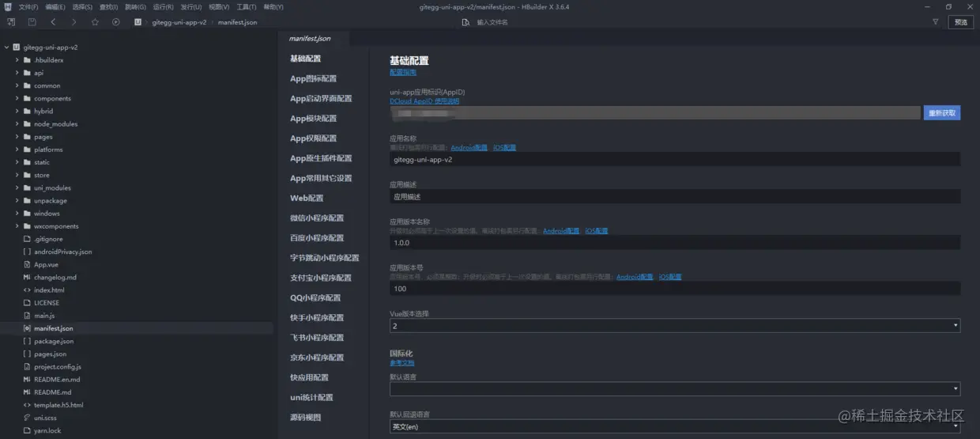Screen dimensions: 980x439
Task: Click the file icon of yarn.lock
Action: click(x=27, y=430)
